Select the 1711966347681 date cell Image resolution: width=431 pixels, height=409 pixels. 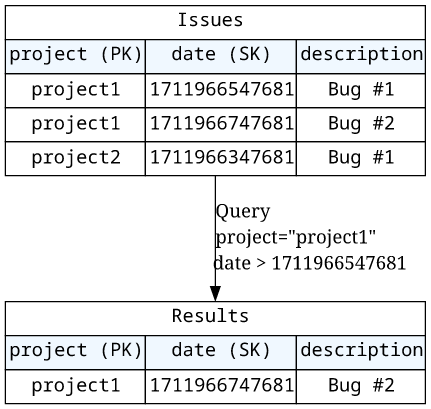[221, 159]
